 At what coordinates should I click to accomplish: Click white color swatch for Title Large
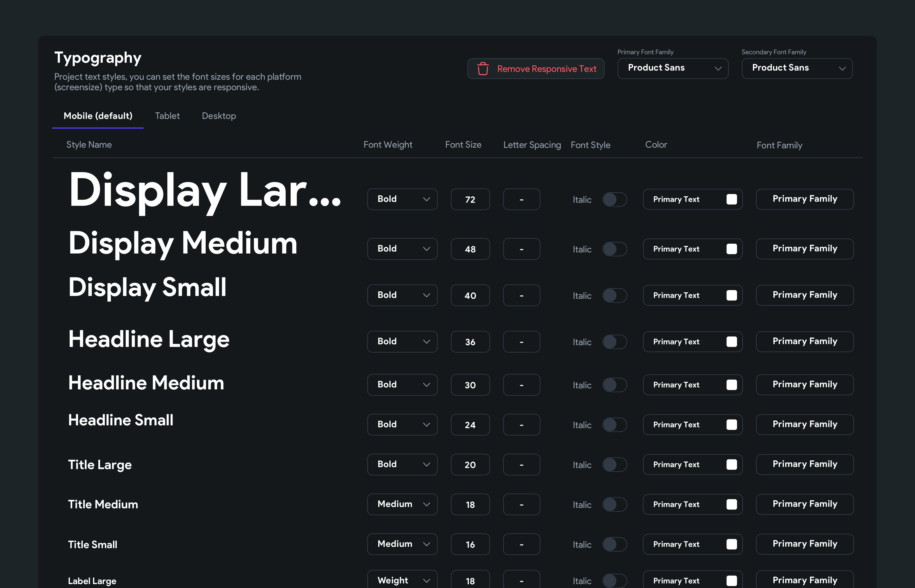pos(731,465)
